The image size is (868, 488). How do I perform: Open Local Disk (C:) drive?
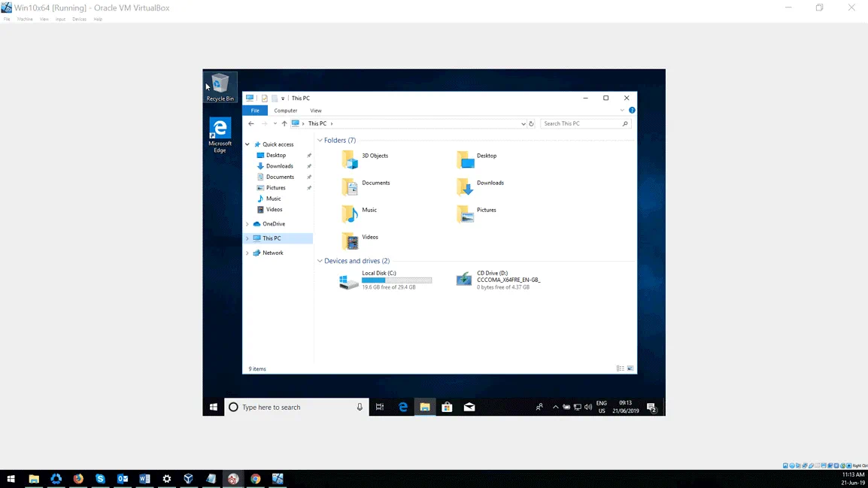coord(348,280)
